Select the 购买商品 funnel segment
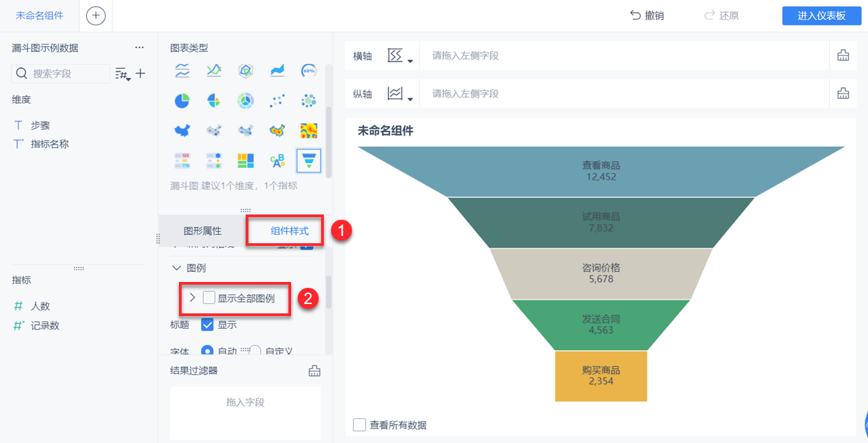Image resolution: width=868 pixels, height=443 pixels. (601, 376)
